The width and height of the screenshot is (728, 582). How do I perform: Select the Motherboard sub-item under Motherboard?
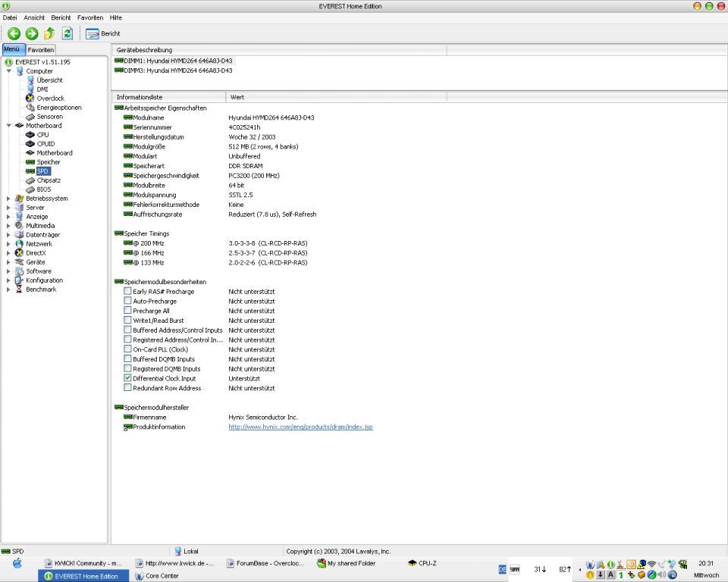pyautogui.click(x=55, y=152)
